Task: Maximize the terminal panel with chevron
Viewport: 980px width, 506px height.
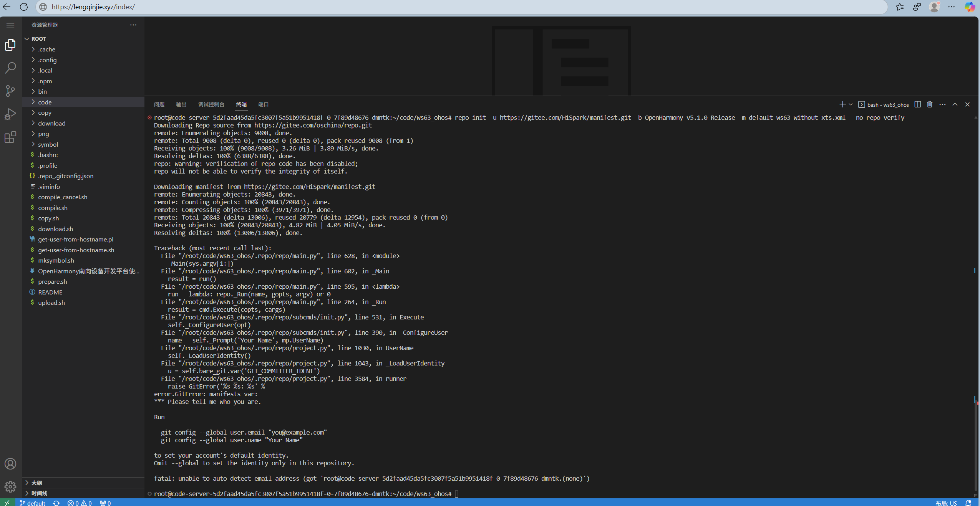Action: tap(955, 104)
